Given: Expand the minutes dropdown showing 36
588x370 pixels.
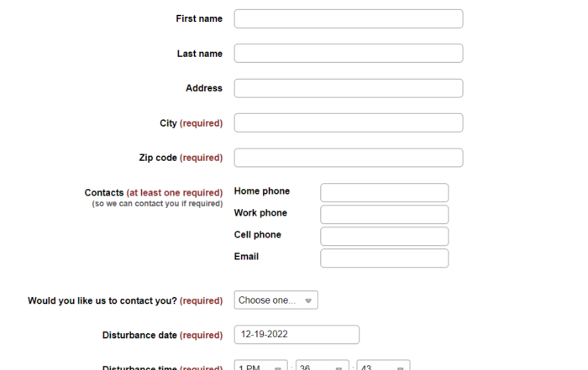Looking at the screenshot, I should tap(322, 367).
